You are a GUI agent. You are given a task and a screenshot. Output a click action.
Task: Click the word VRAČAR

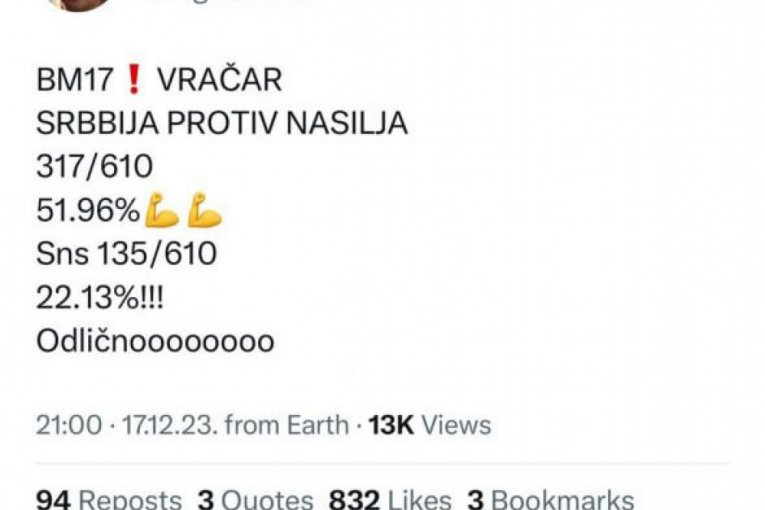(x=220, y=78)
